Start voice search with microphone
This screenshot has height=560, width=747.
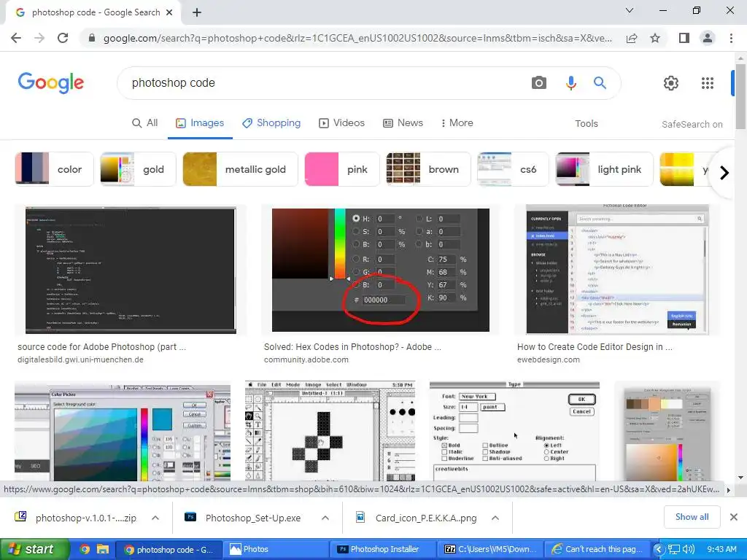click(x=570, y=83)
